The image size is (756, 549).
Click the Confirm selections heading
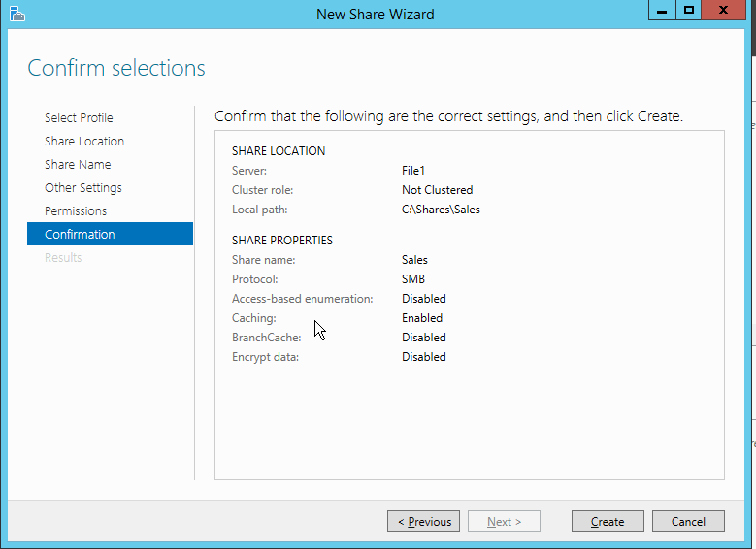tap(116, 68)
